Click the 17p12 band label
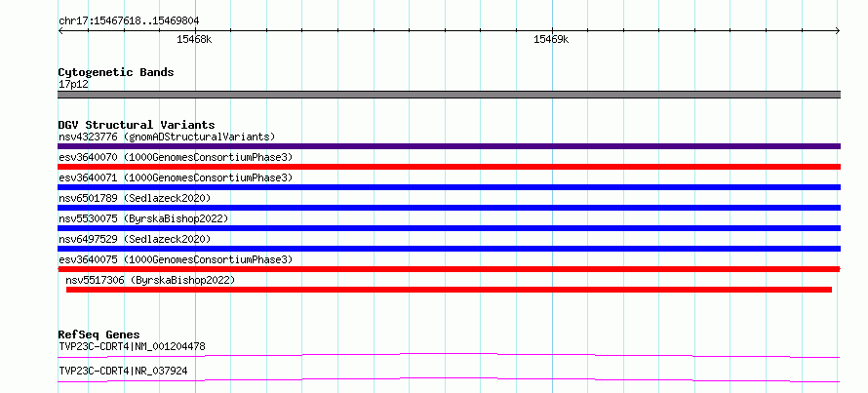Screen dimensions: 868x393 coord(73,85)
